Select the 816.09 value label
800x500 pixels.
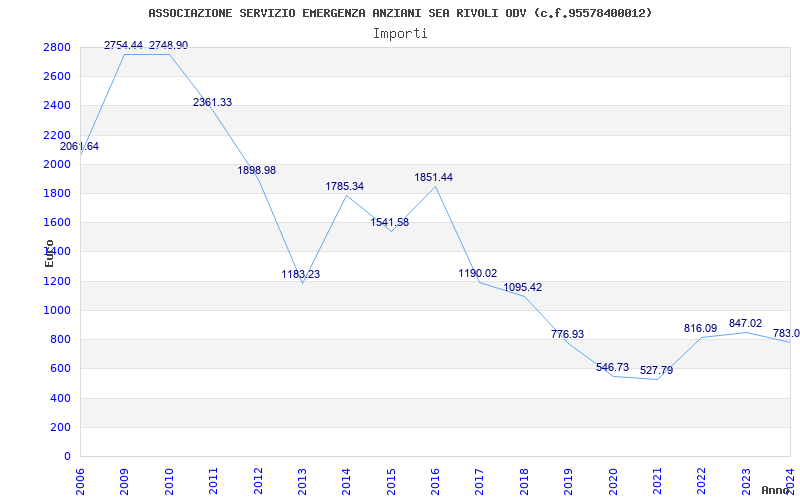point(701,329)
